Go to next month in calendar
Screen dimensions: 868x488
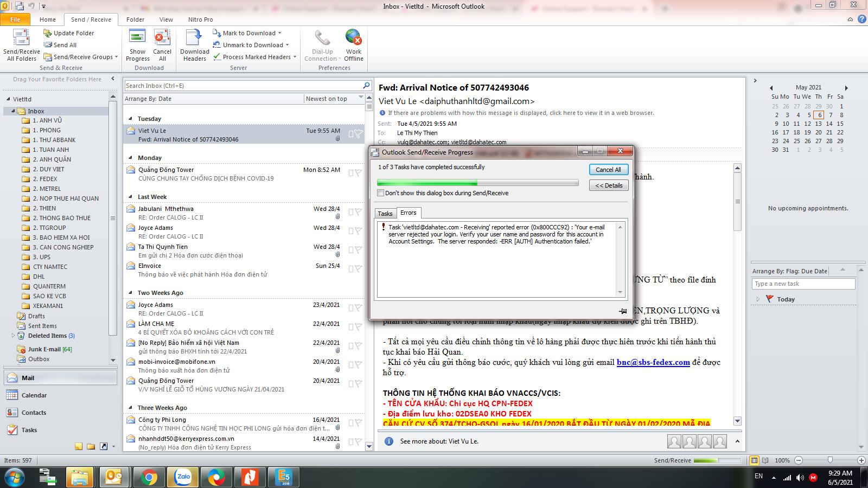(x=846, y=88)
